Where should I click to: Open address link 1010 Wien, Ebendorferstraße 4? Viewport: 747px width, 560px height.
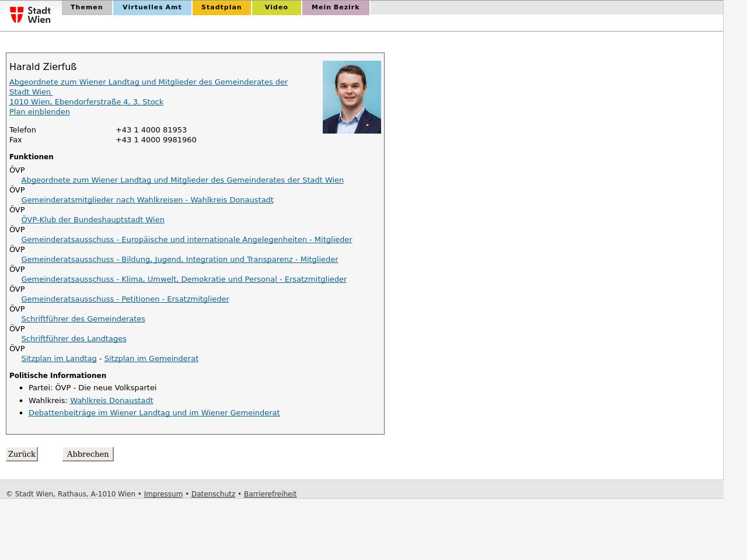pos(86,101)
